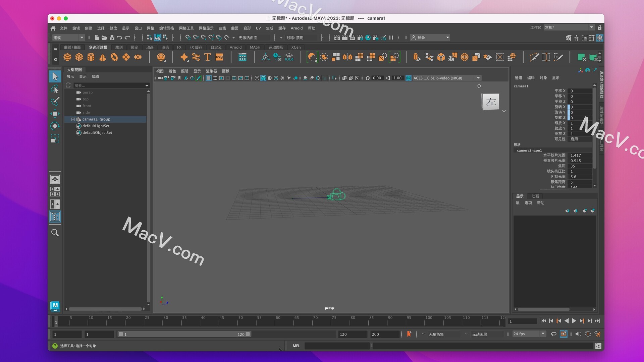
Task: Go to the start of playback range
Action: (543, 321)
